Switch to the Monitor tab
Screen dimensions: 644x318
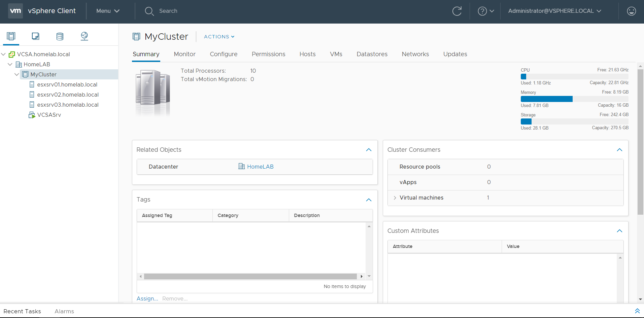click(x=184, y=54)
